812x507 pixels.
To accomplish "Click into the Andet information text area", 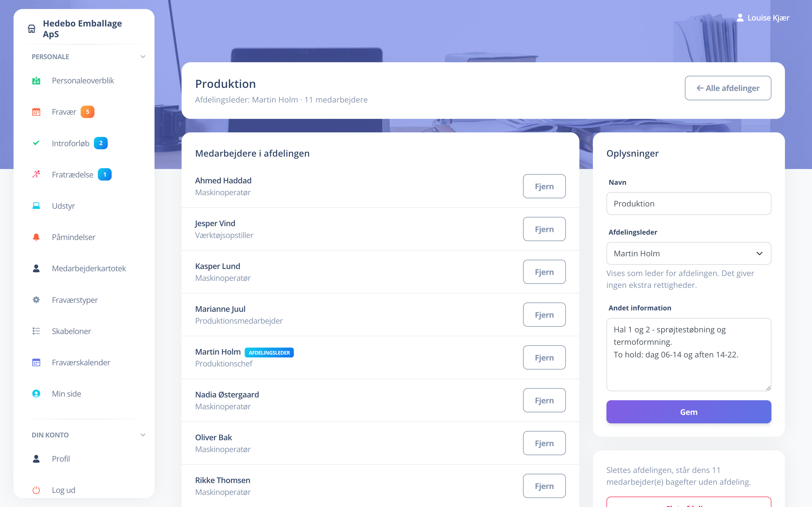I will (689, 354).
